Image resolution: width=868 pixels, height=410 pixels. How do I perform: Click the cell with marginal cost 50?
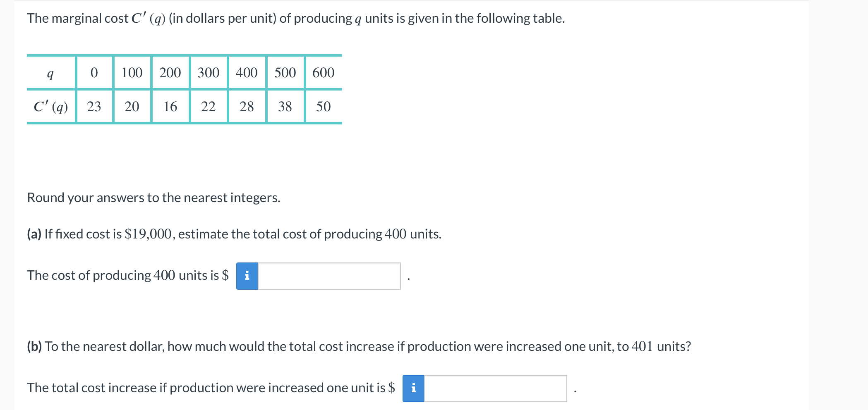(x=323, y=107)
